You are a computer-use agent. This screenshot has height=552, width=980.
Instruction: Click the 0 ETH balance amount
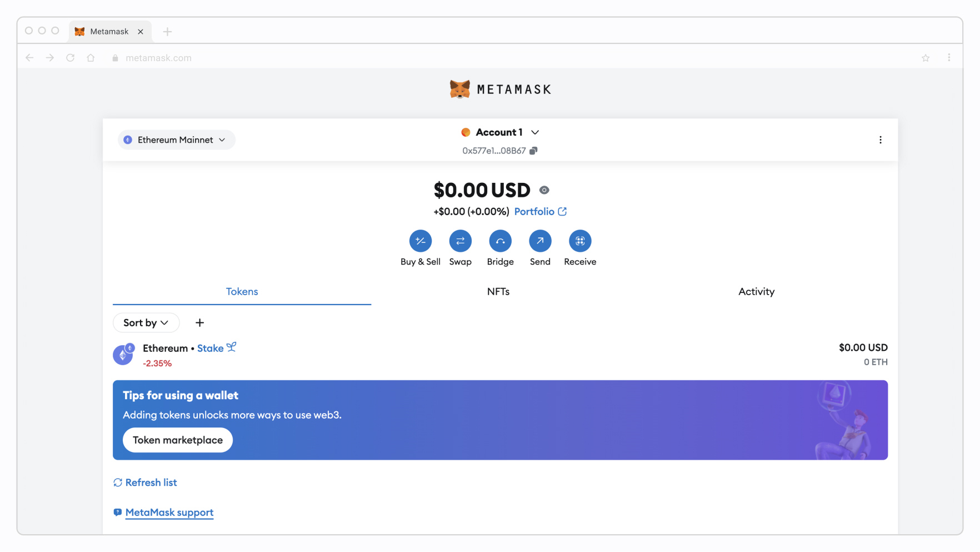(x=876, y=362)
